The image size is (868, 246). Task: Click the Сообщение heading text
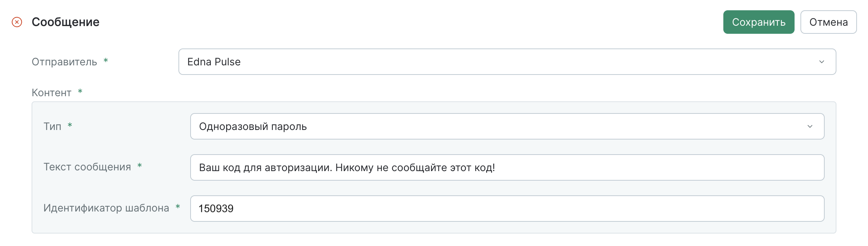coord(65,22)
